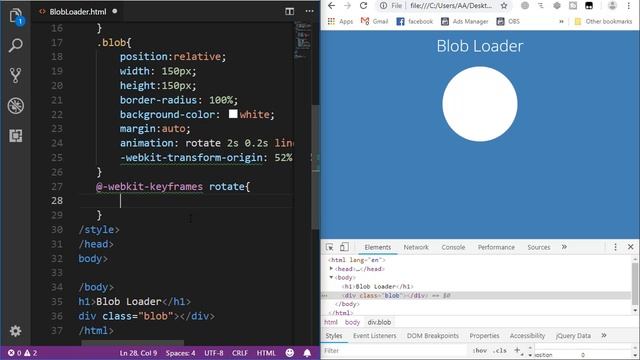Toggle .cls class editor
640x360 pixels.
point(500,351)
